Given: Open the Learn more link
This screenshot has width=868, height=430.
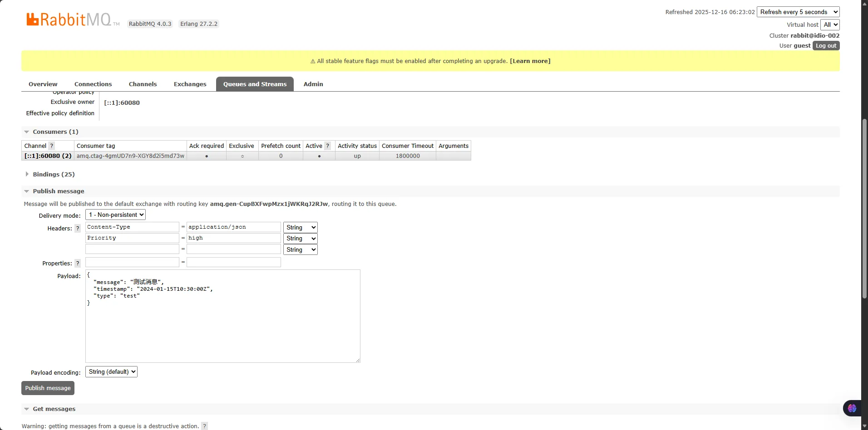Looking at the screenshot, I should tap(530, 61).
